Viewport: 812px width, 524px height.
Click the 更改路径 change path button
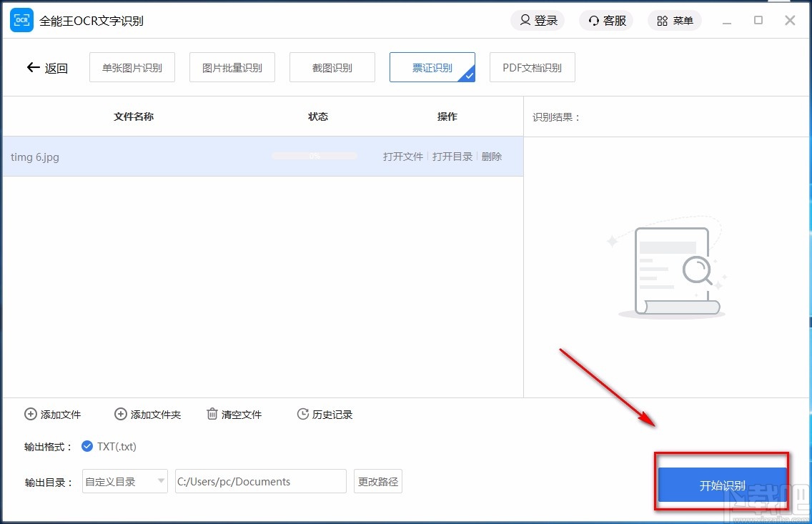[x=377, y=481]
